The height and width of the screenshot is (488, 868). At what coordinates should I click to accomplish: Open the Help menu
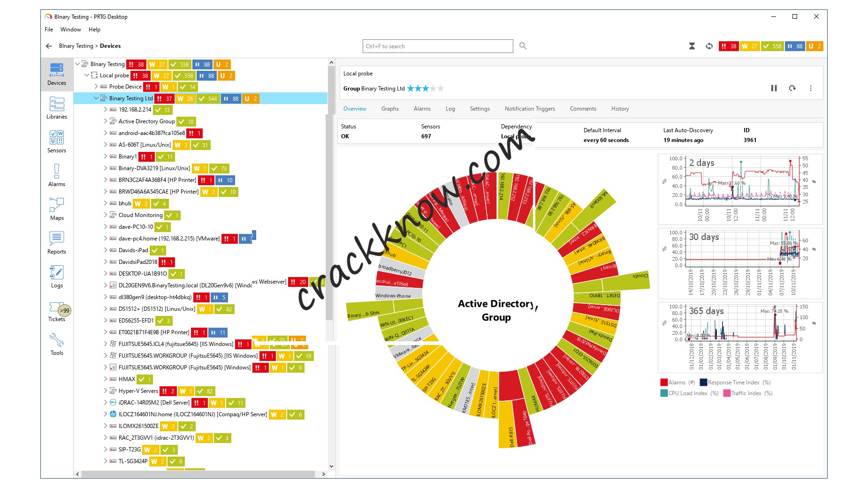(94, 29)
